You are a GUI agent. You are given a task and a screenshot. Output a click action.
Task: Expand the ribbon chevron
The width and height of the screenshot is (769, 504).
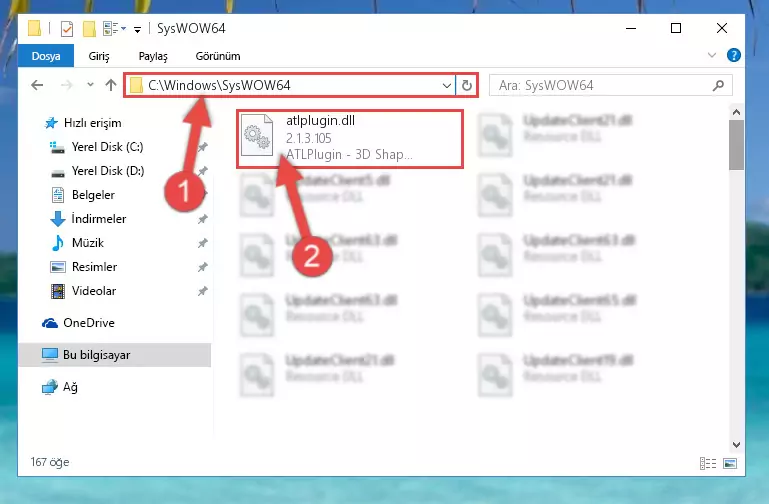point(712,55)
